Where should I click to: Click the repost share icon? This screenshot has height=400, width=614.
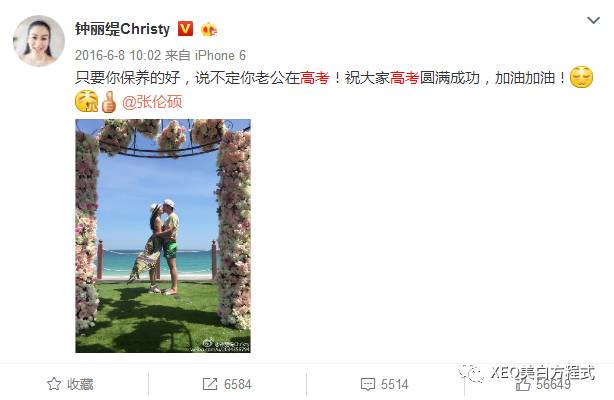point(210,384)
